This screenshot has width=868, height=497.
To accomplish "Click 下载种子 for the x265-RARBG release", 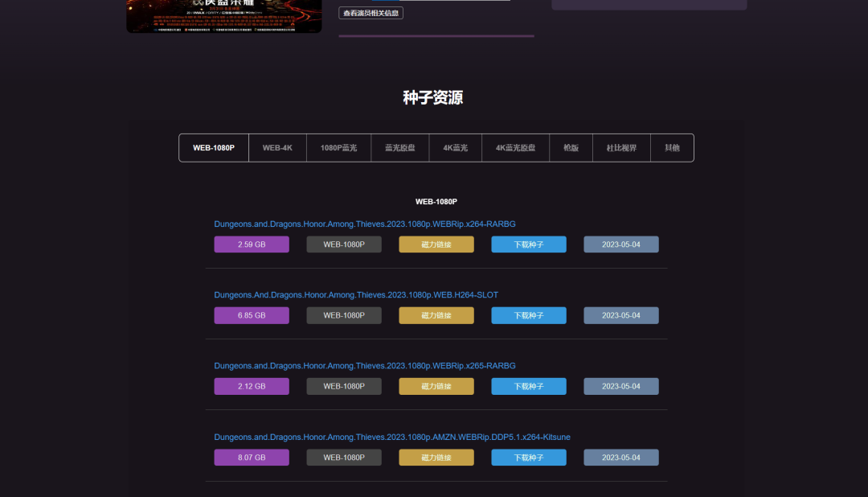I will click(528, 386).
